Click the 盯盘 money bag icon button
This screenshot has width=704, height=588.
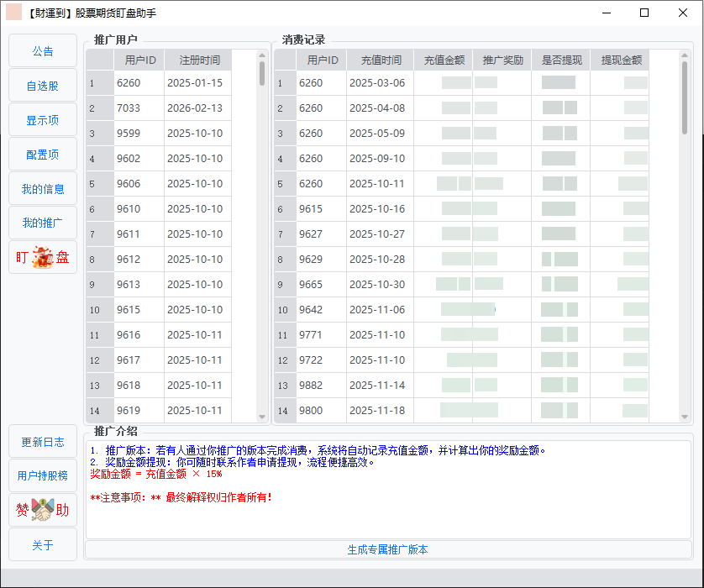43,258
